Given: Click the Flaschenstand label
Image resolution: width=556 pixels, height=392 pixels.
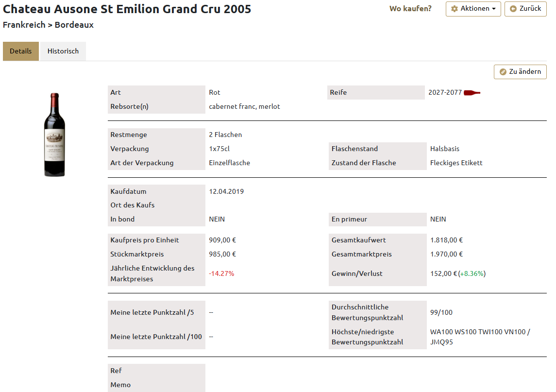Looking at the screenshot, I should coord(354,149).
